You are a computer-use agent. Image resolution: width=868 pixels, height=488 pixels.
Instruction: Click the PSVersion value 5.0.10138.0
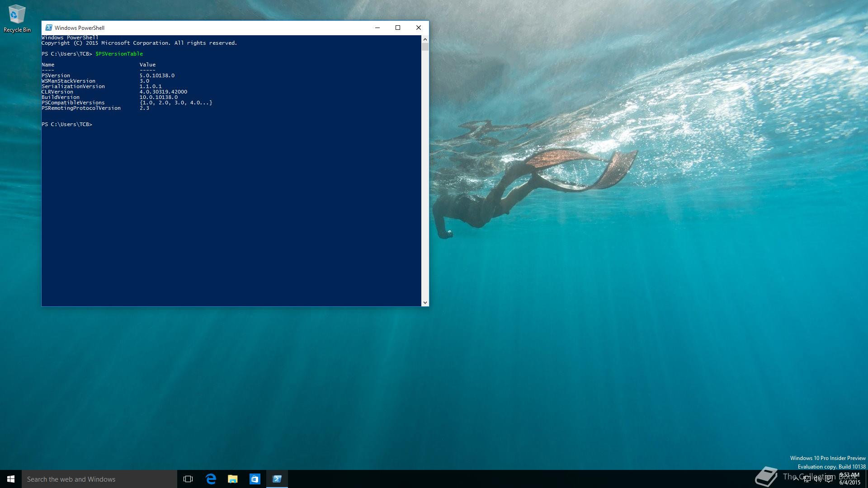point(157,75)
